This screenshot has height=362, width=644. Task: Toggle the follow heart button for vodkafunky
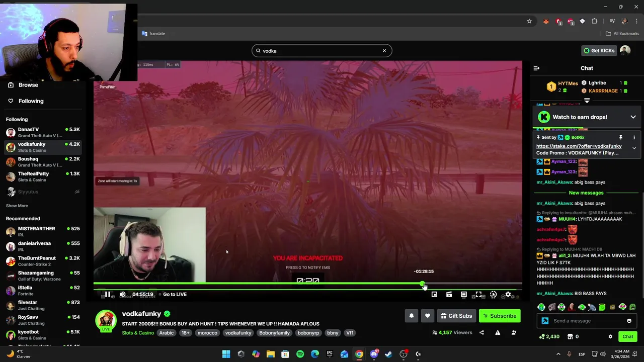pos(428,316)
